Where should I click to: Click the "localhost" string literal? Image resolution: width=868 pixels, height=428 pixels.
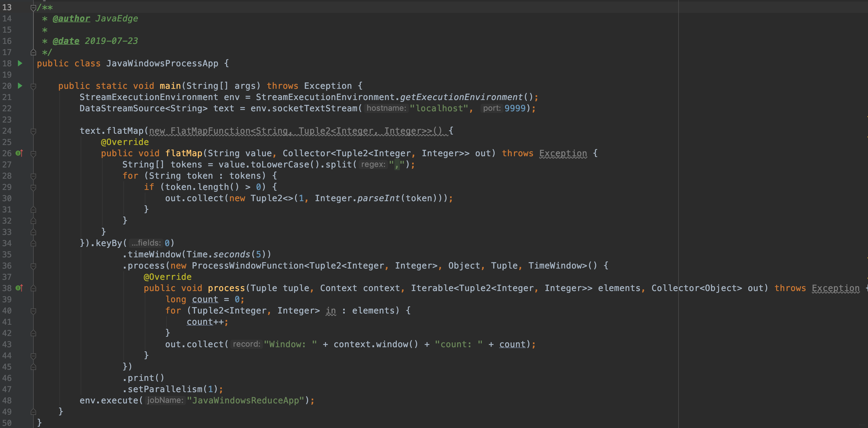click(x=439, y=108)
